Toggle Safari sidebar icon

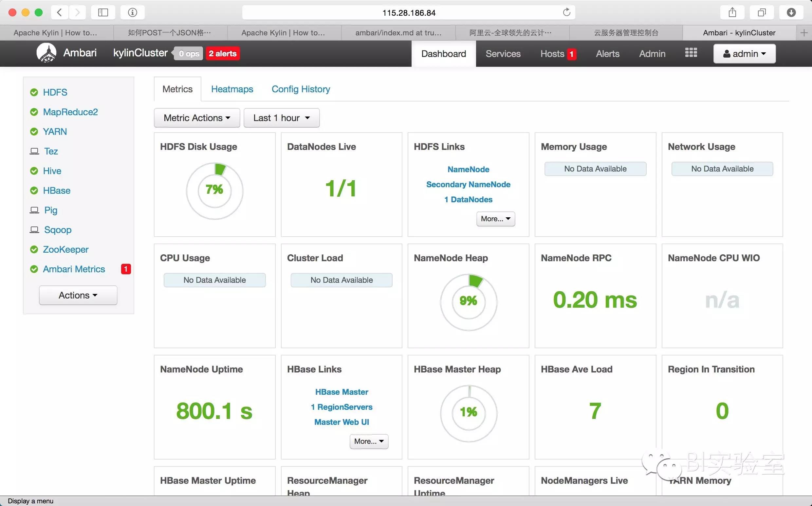pos(103,12)
